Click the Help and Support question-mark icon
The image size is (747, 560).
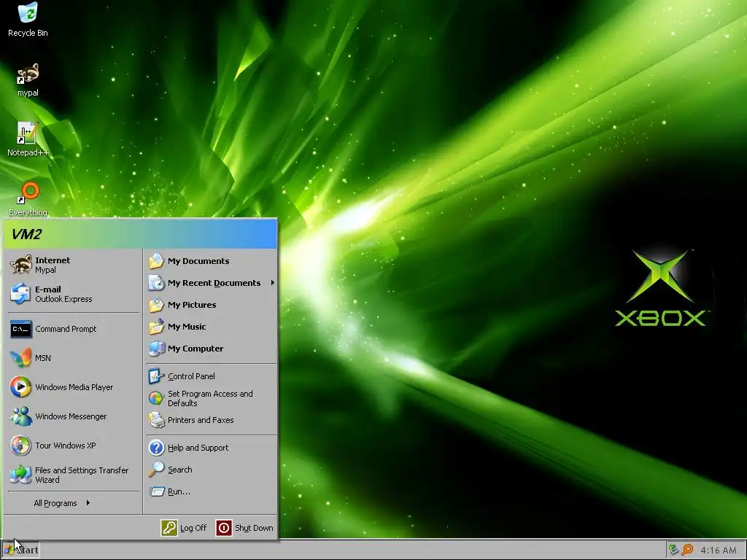(156, 448)
